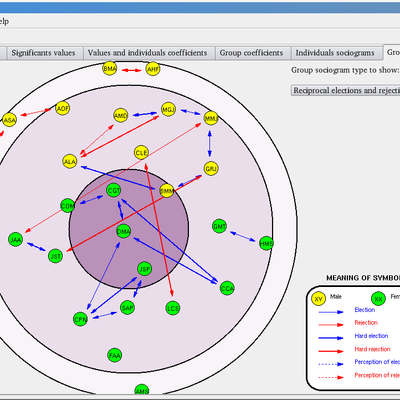400x400 pixels.
Task: Select the ASA yellow node
Action: tap(9, 120)
